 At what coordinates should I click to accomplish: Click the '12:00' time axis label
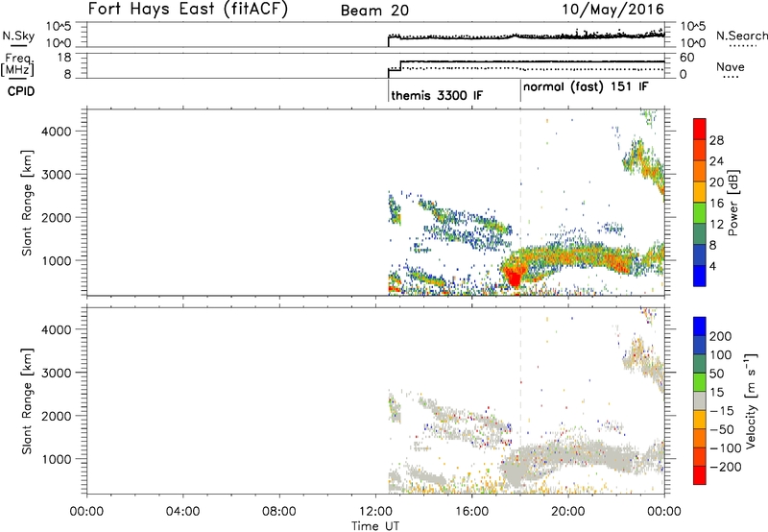point(375,512)
